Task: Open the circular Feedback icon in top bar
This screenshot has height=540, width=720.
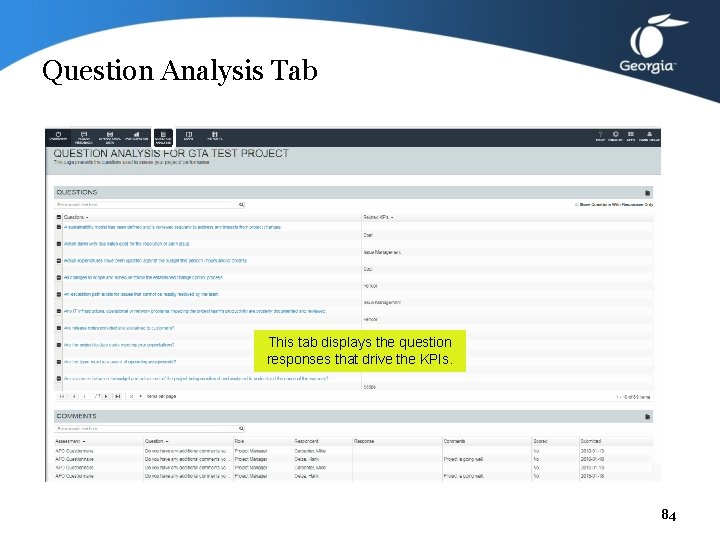Action: 615,136
